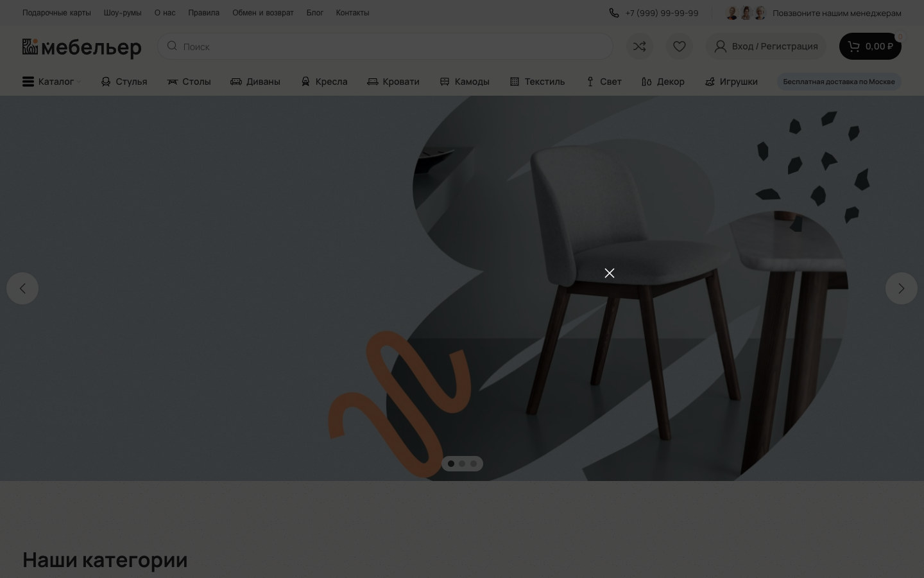The width and height of the screenshot is (924, 578).
Task: Open Подарочные карты page
Action: tap(56, 13)
